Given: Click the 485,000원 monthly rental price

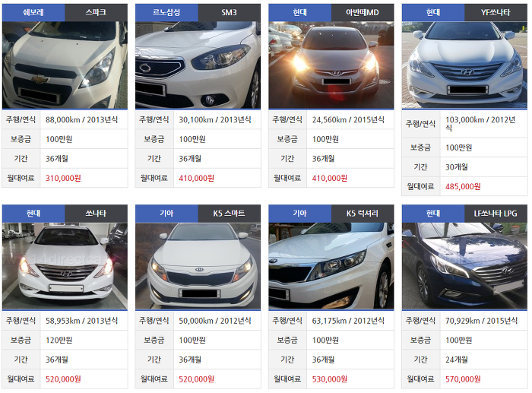Looking at the screenshot, I should tap(463, 186).
